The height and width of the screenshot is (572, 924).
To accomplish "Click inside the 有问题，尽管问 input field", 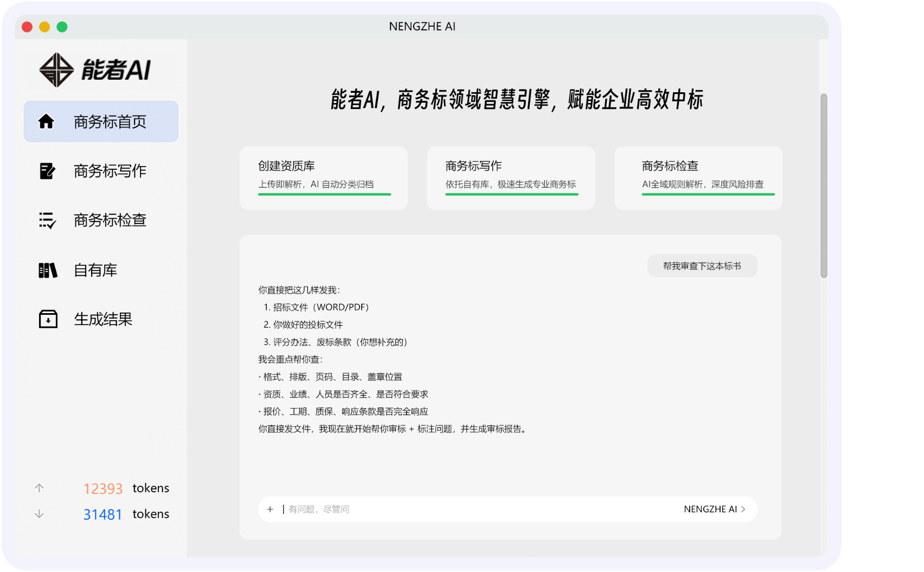I will [380, 509].
